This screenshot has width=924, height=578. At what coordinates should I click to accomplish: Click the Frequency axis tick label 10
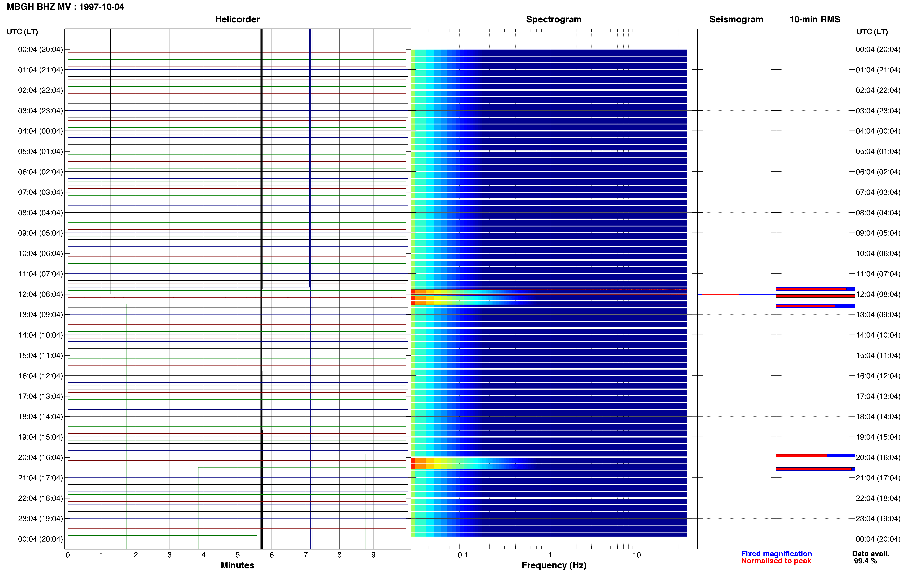click(637, 555)
